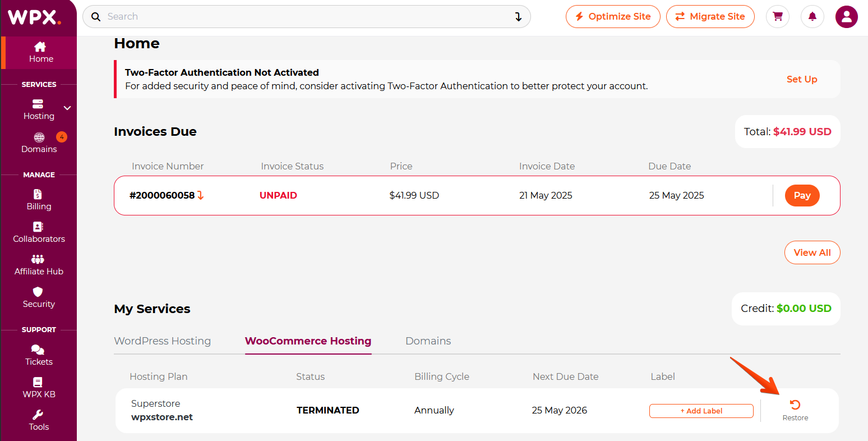This screenshot has height=441, width=868.
Task: Go to Billing in the sidebar
Action: (39, 200)
